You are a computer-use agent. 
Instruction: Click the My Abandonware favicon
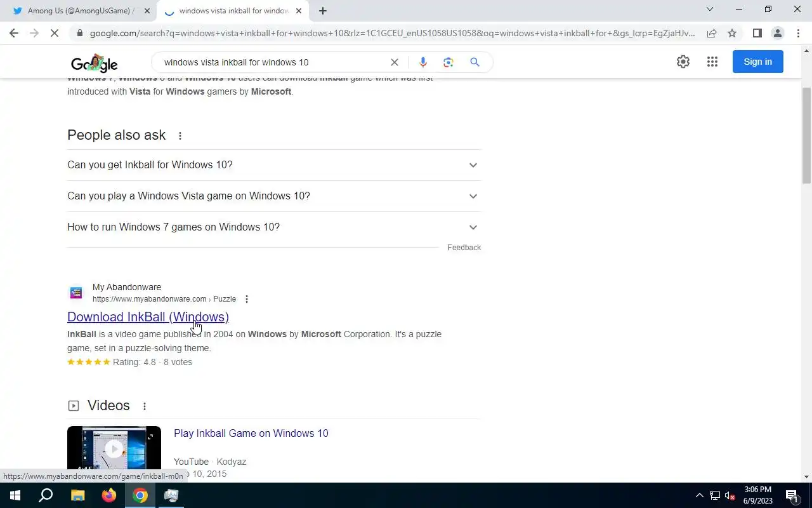point(76,293)
